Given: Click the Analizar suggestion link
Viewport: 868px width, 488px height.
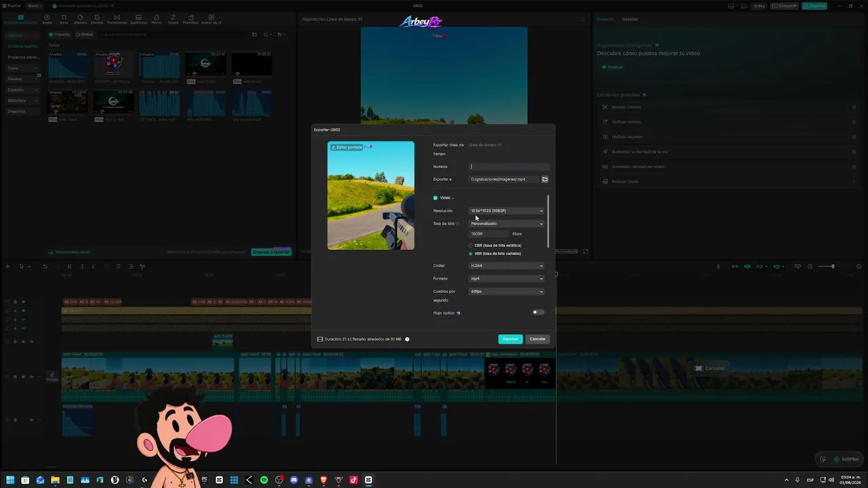Looking at the screenshot, I should (x=612, y=67).
